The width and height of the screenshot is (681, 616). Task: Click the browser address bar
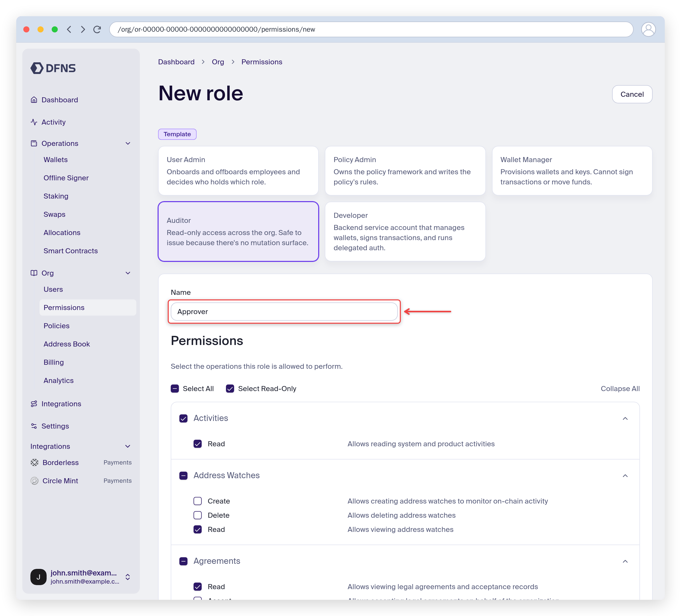pyautogui.click(x=371, y=29)
